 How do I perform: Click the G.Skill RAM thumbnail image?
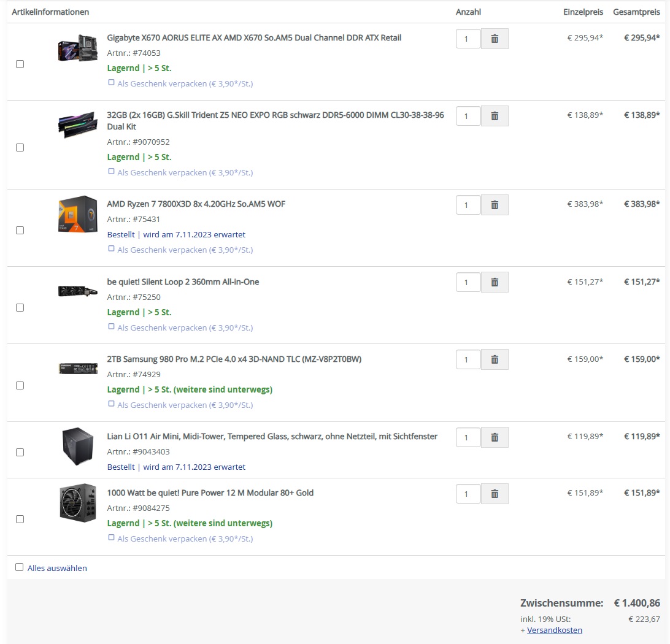tap(78, 125)
